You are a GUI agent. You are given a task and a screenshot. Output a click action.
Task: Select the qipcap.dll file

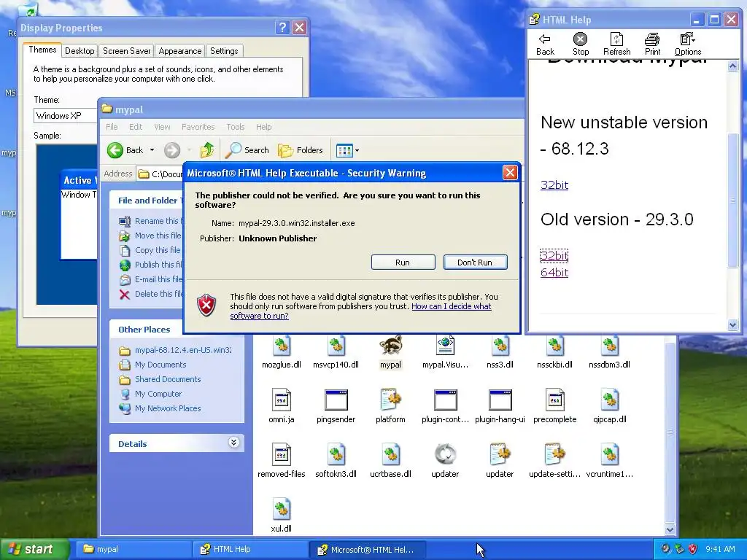[x=609, y=407]
